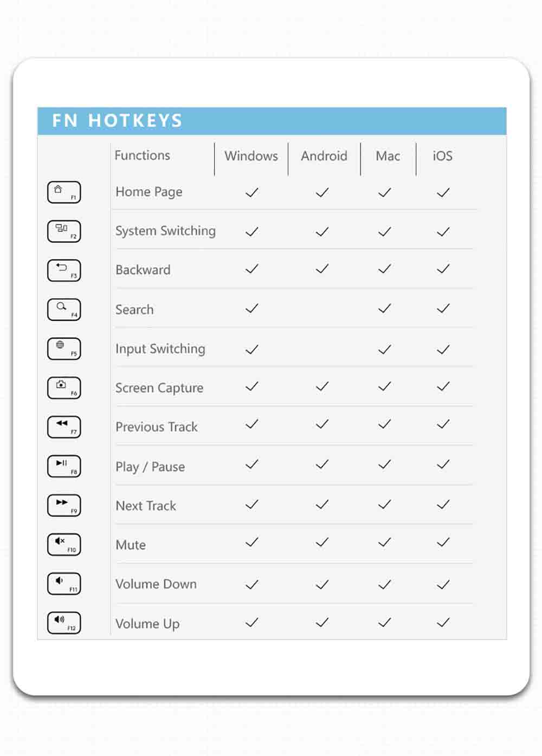Select the F5 globe Input Switching key
Viewport: 542px width, 756px height.
click(64, 348)
